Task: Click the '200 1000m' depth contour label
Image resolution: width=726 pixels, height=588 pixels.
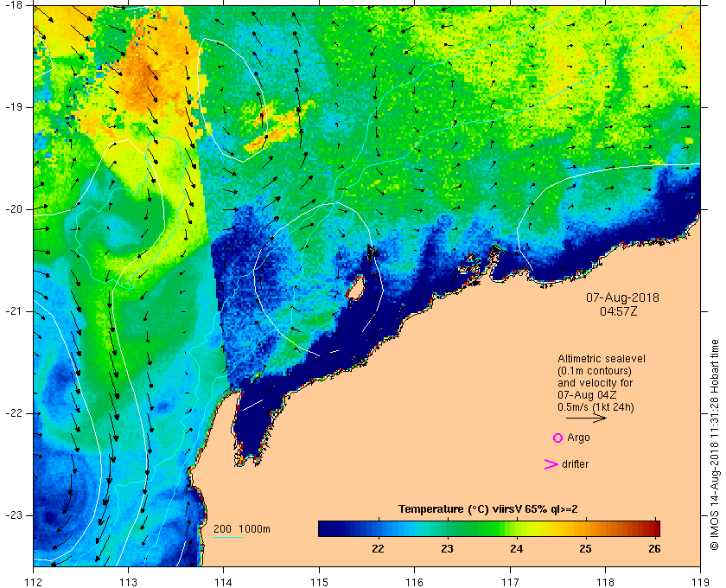Action: 242,528
